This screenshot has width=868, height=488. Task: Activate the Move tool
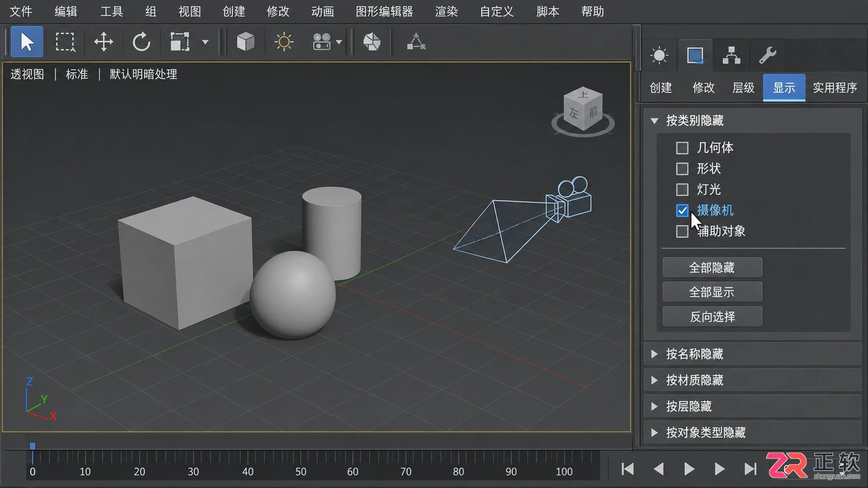coord(104,42)
